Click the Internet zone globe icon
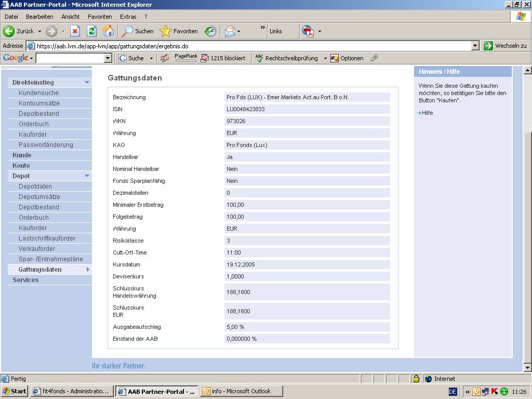The height and width of the screenshot is (399, 532). [429, 379]
